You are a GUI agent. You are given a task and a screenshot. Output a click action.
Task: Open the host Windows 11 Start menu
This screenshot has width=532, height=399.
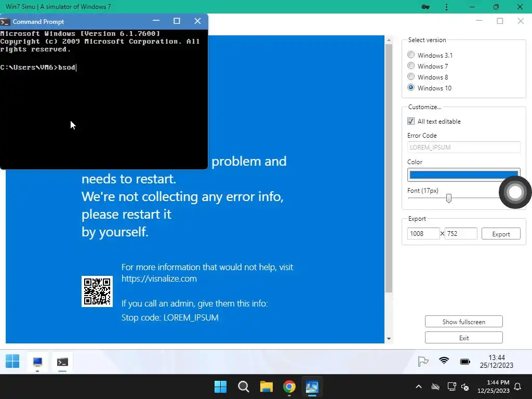click(220, 387)
